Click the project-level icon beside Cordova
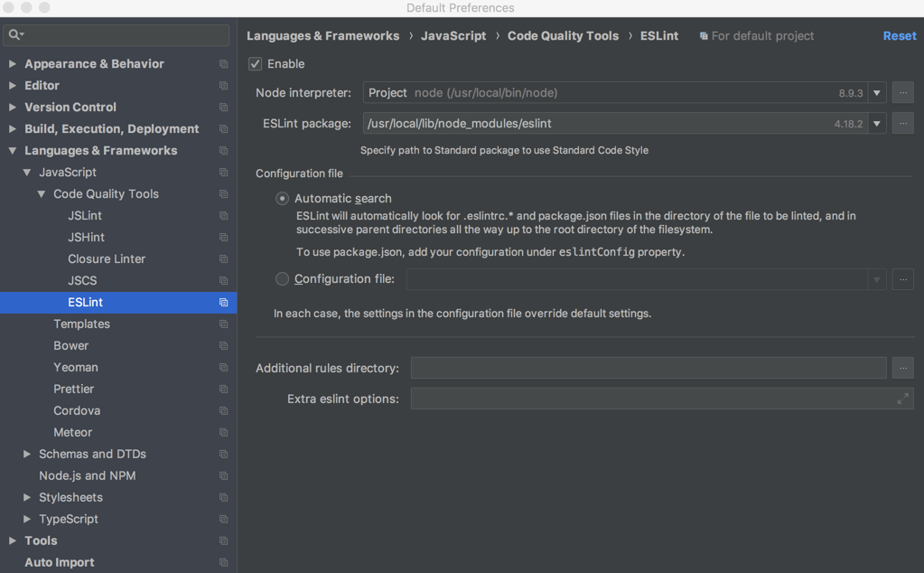Screen dimensions: 924x573 coord(223,410)
